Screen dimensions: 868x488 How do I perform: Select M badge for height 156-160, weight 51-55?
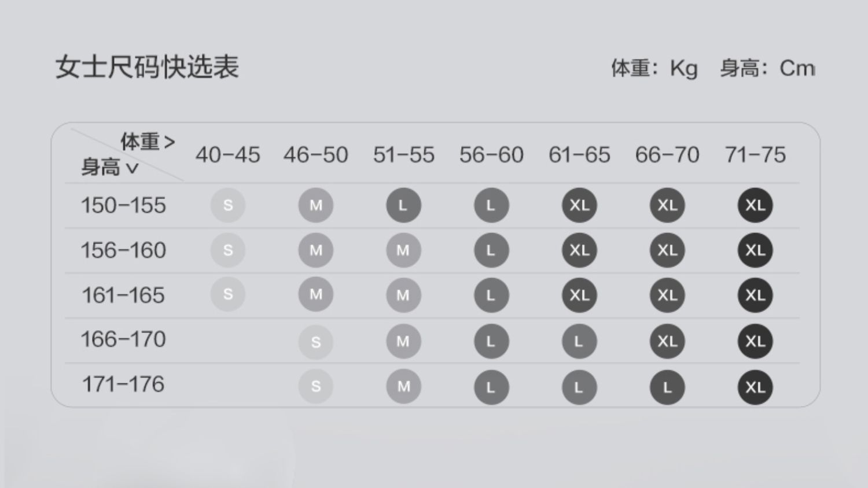coord(403,250)
